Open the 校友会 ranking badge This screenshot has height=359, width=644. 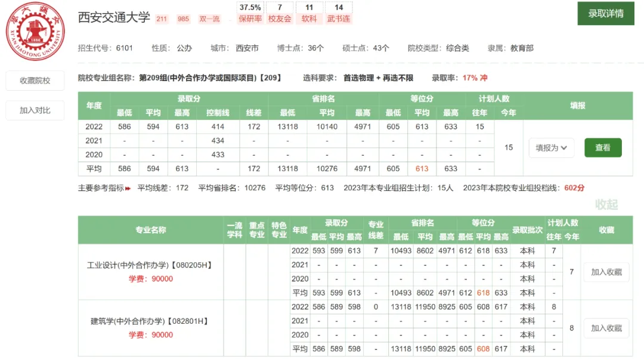(280, 13)
